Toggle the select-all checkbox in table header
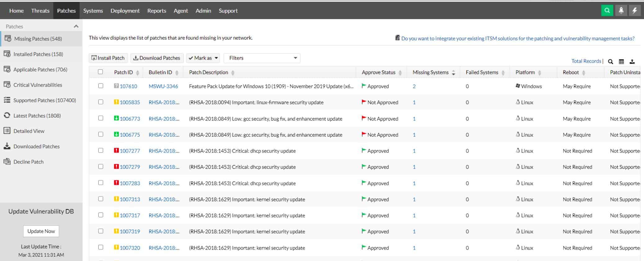The height and width of the screenshot is (261, 644). pyautogui.click(x=100, y=72)
